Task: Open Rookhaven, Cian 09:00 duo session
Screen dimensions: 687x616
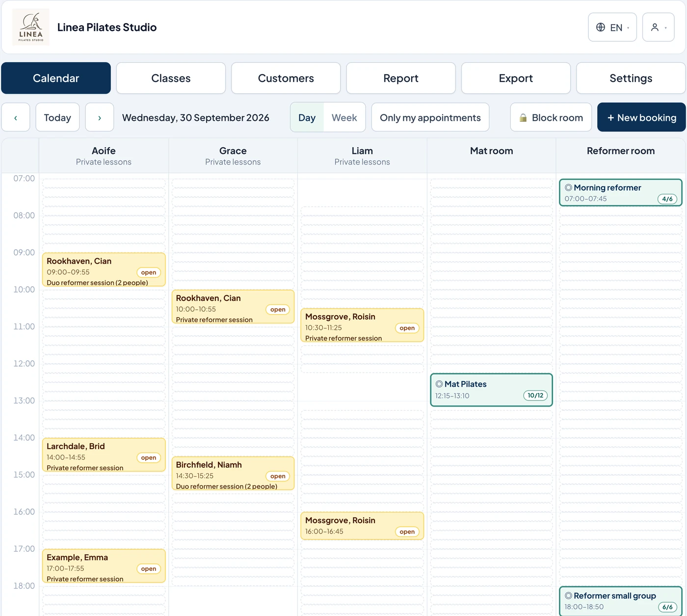Action: 104,269
